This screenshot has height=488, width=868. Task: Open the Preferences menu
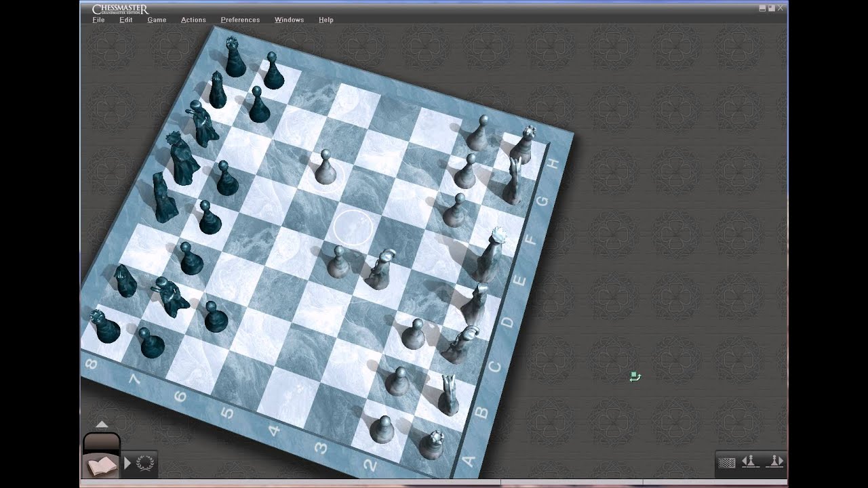click(240, 20)
